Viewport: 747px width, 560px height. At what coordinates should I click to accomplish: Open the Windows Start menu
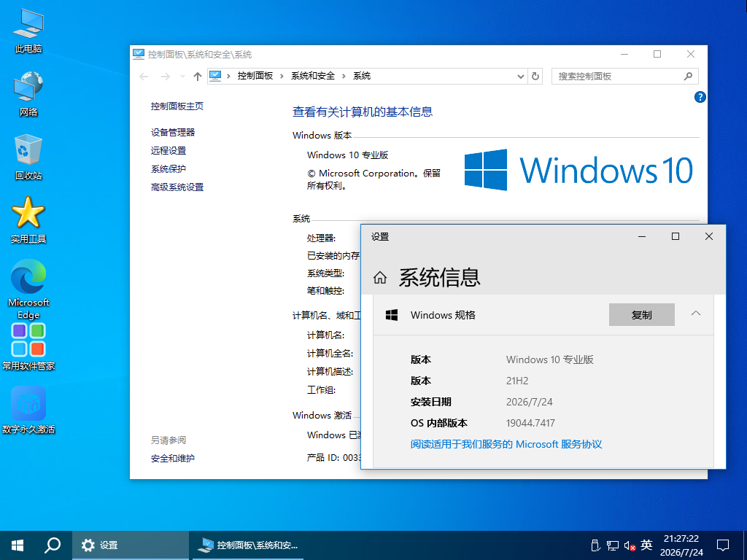pos(18,545)
